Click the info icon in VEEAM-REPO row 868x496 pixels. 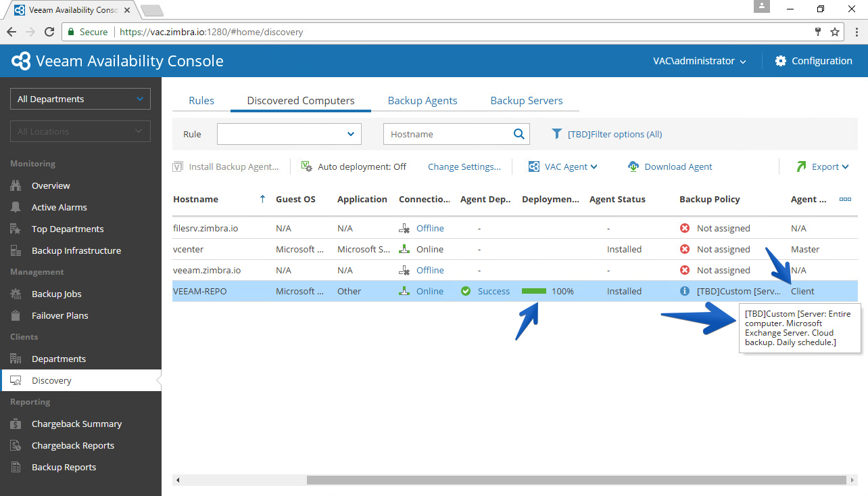coord(685,291)
